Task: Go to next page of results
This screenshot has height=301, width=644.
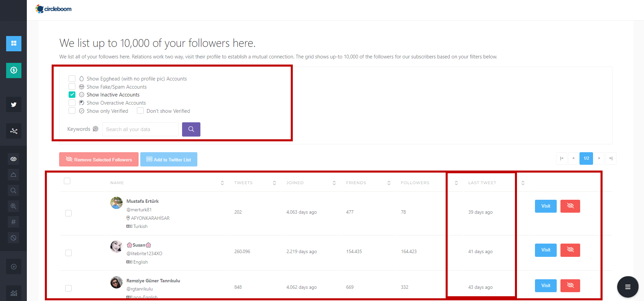Action: (599, 158)
